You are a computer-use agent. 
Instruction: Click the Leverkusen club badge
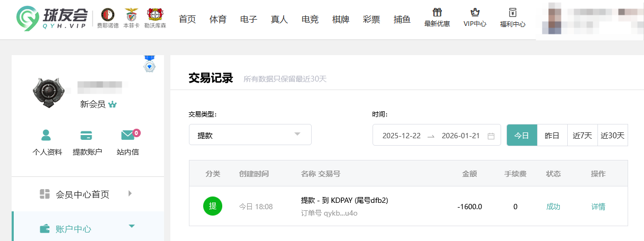(x=155, y=14)
